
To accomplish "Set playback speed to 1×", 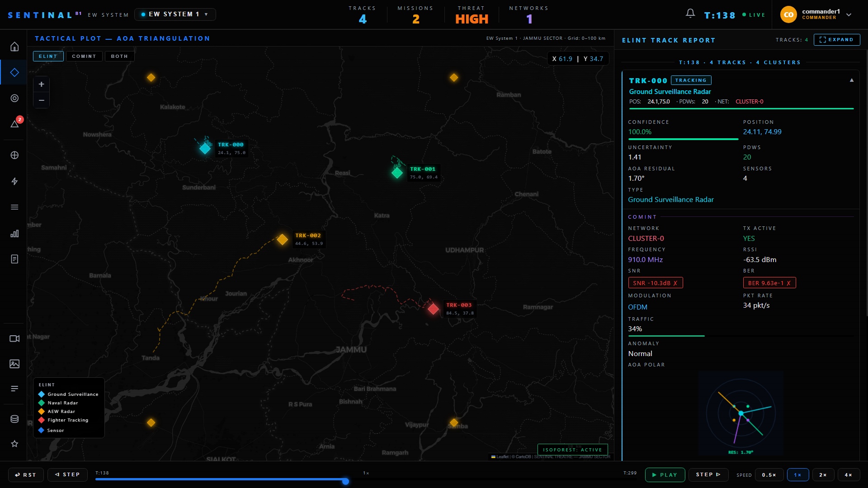I will click(x=798, y=475).
